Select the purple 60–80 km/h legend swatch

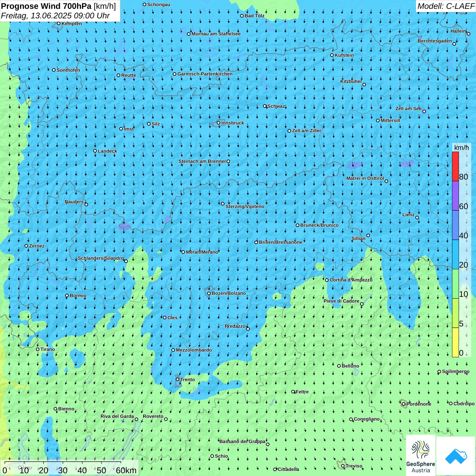tap(455, 196)
